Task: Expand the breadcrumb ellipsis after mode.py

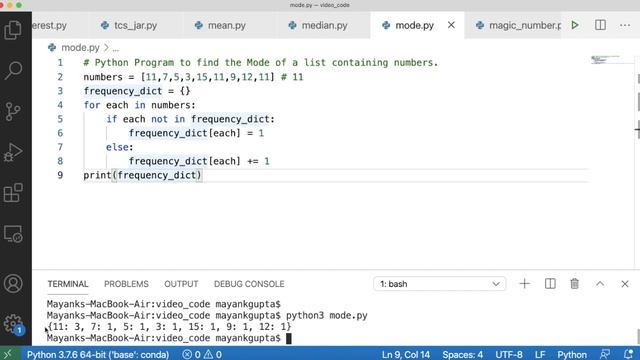Action: (116, 48)
